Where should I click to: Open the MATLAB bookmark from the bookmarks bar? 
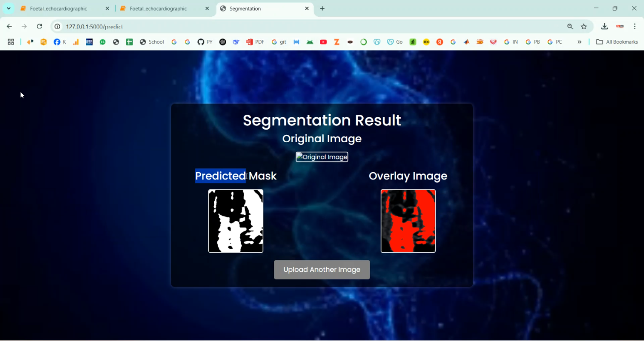[x=467, y=42]
